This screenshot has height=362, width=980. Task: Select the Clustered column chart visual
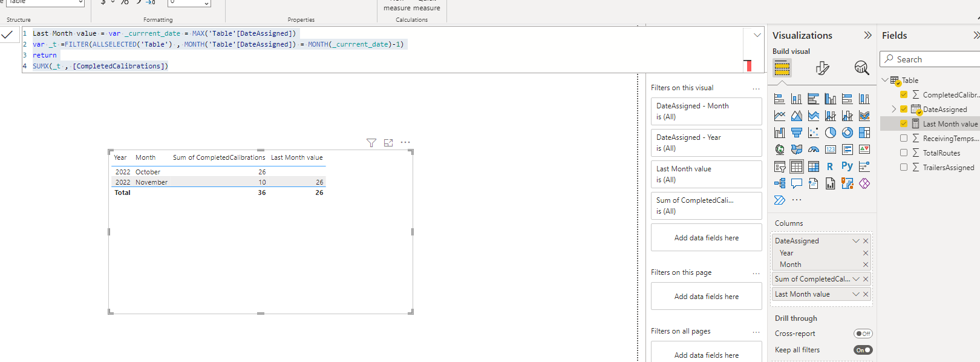pos(830,99)
